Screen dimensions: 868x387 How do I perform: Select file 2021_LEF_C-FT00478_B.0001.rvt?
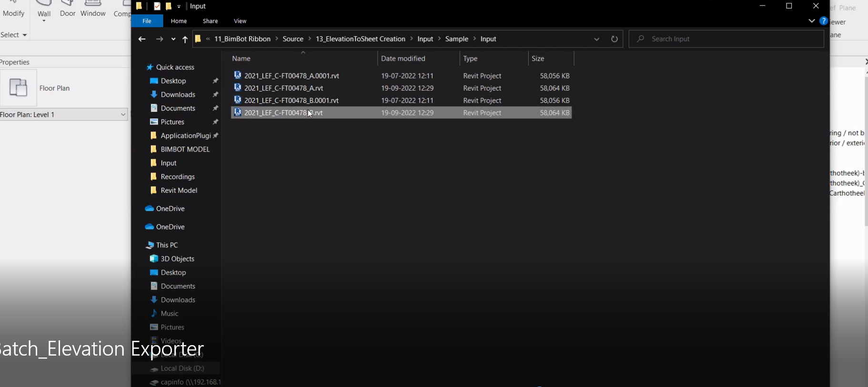292,100
